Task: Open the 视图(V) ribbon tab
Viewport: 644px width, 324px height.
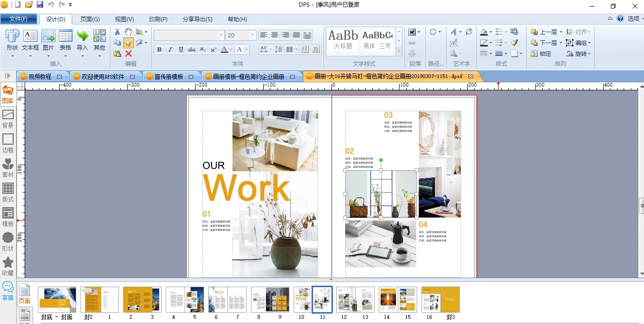Action: [124, 19]
